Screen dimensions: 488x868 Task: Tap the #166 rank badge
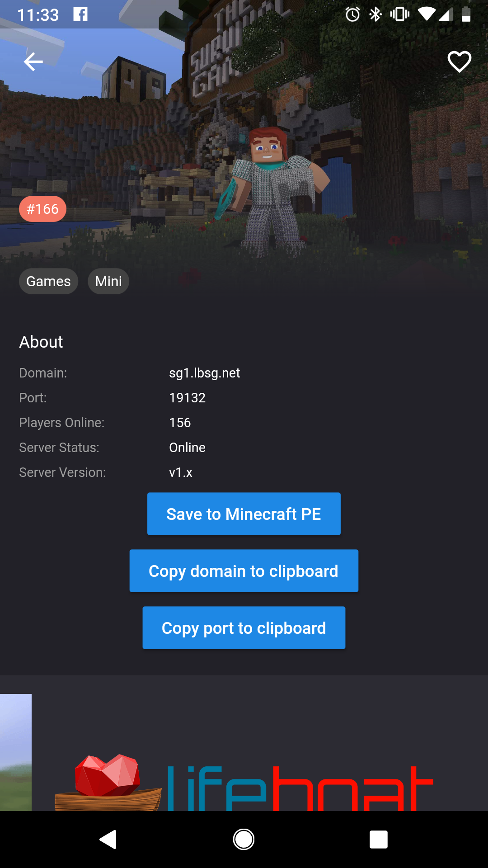[x=42, y=209]
